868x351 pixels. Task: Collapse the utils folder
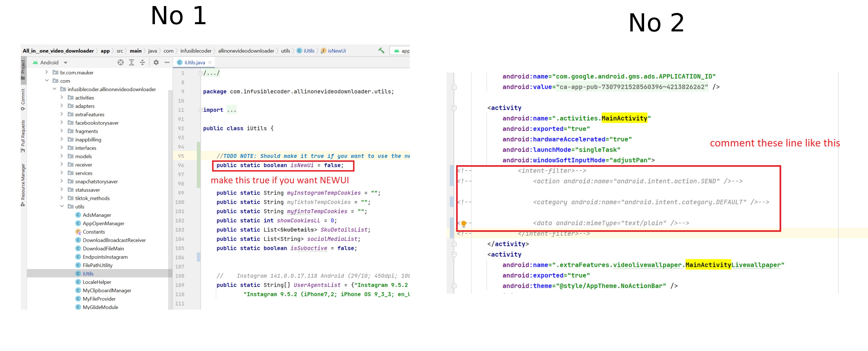coord(62,206)
